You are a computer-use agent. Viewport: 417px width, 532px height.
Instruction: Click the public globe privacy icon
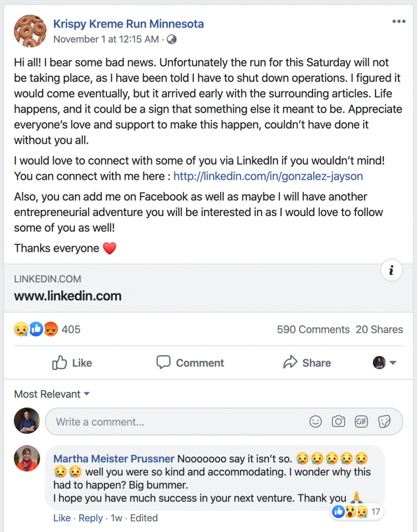[172, 39]
